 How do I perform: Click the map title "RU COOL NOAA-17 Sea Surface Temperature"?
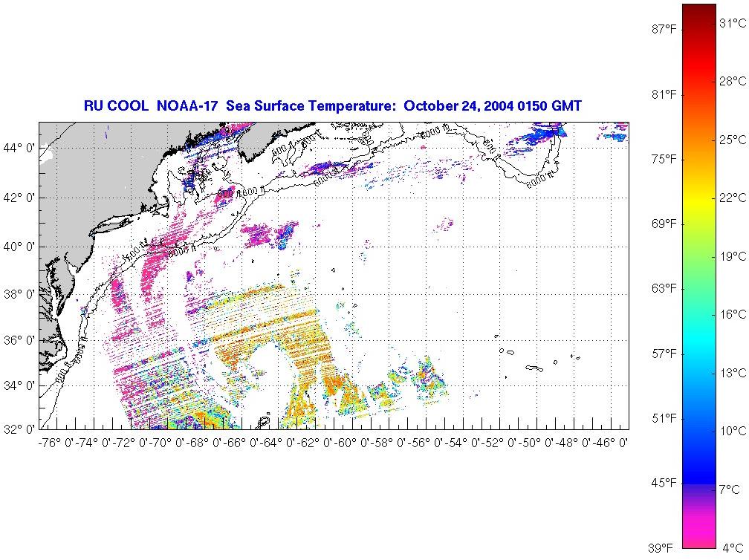pos(239,106)
